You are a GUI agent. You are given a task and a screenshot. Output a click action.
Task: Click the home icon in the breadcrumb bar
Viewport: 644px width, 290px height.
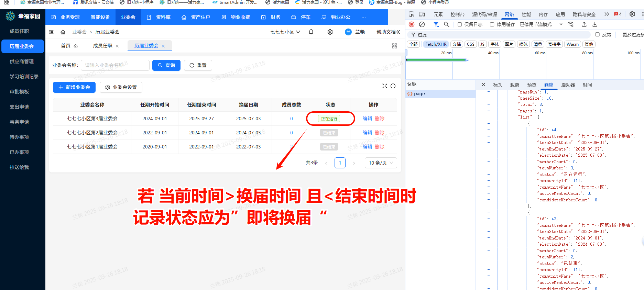(63, 32)
